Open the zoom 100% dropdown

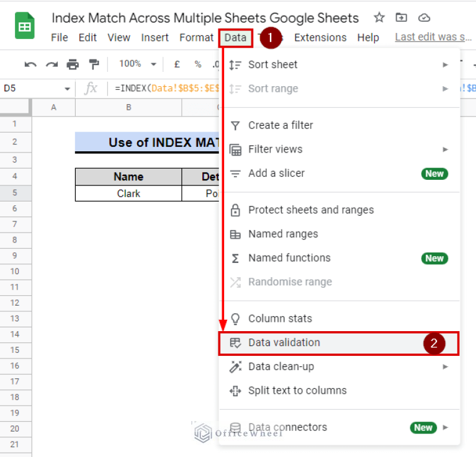[135, 64]
